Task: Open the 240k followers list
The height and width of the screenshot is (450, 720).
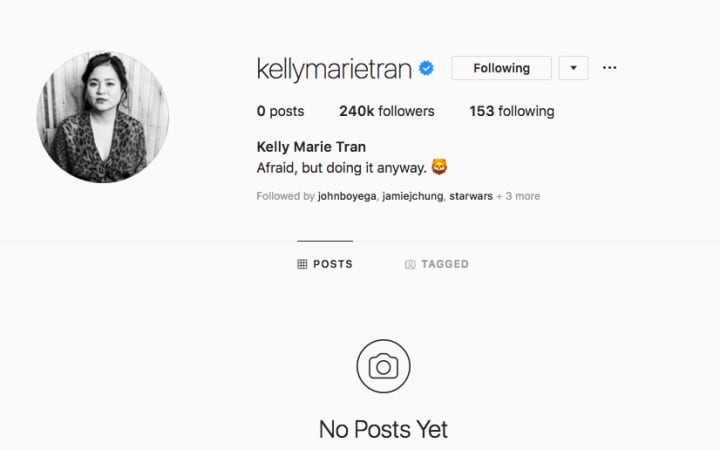Action: tap(387, 111)
